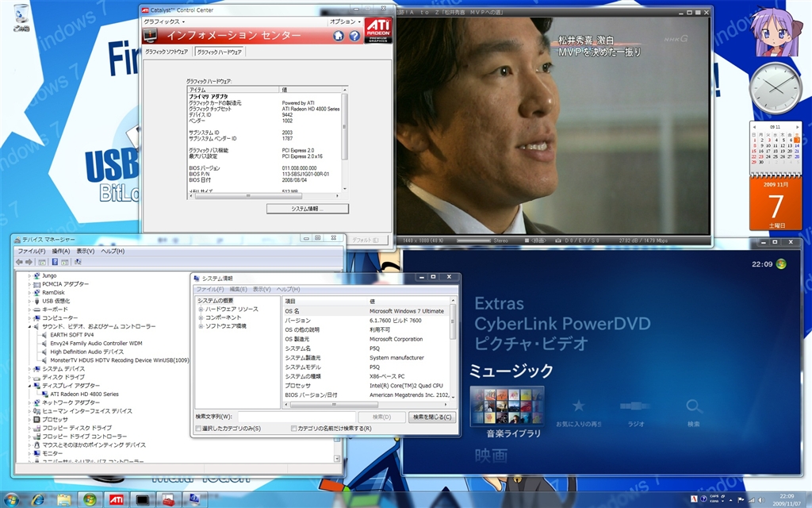Open Windows Start button
Viewport: 812px width, 508px height.
11,500
